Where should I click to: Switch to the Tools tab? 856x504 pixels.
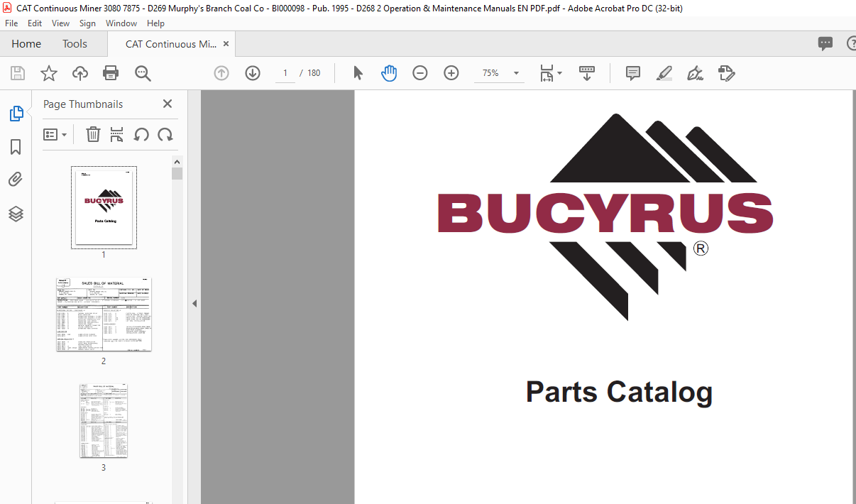click(x=75, y=44)
